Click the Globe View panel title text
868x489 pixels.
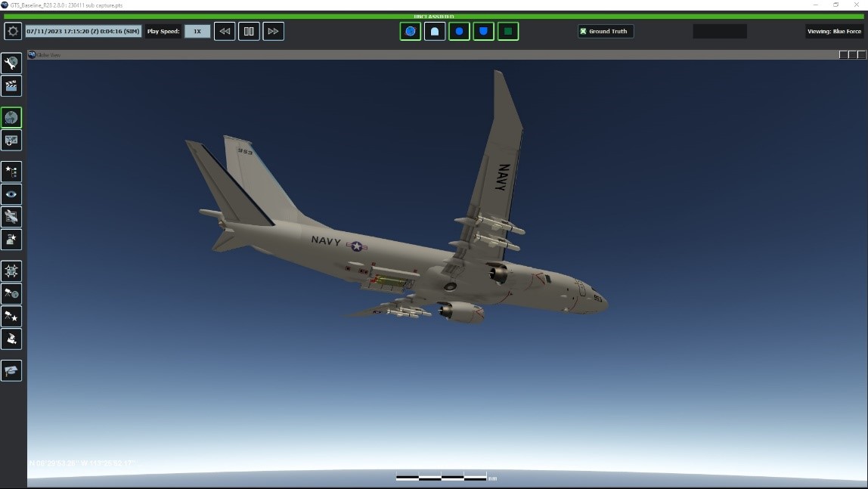[x=48, y=54]
